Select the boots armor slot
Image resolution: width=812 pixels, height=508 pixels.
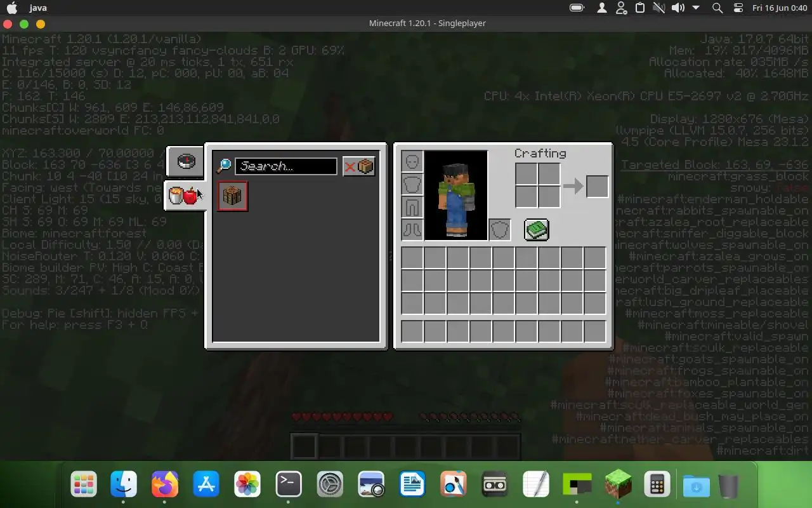412,230
